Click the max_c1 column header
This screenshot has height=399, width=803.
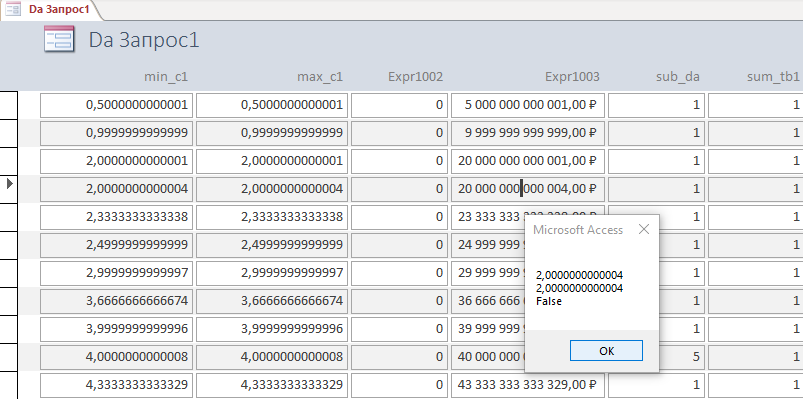click(320, 77)
